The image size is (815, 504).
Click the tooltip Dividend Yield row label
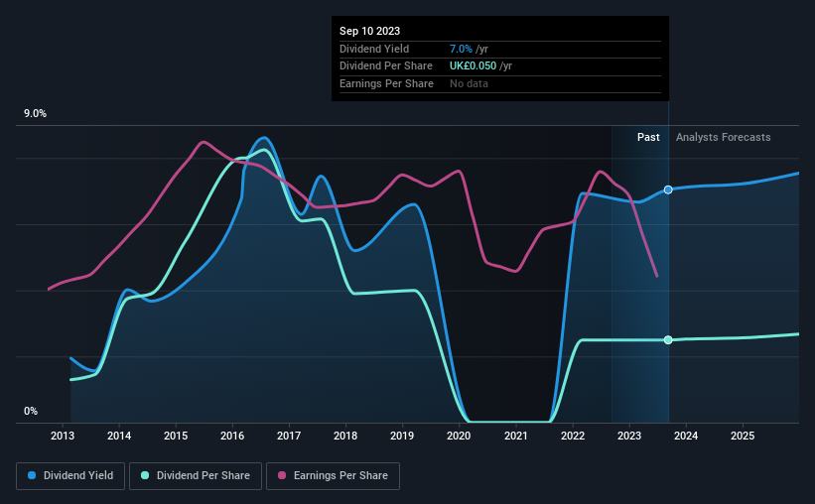374,49
